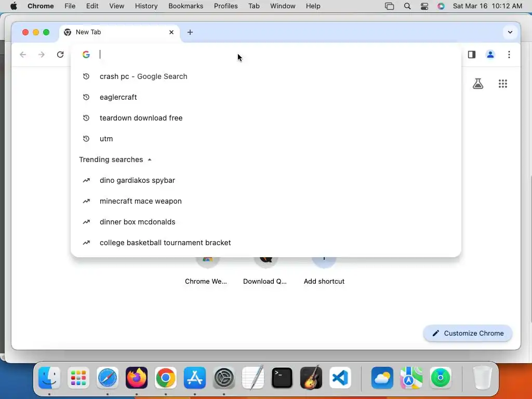Open Stage Manager menu bar icon

pos(390,6)
